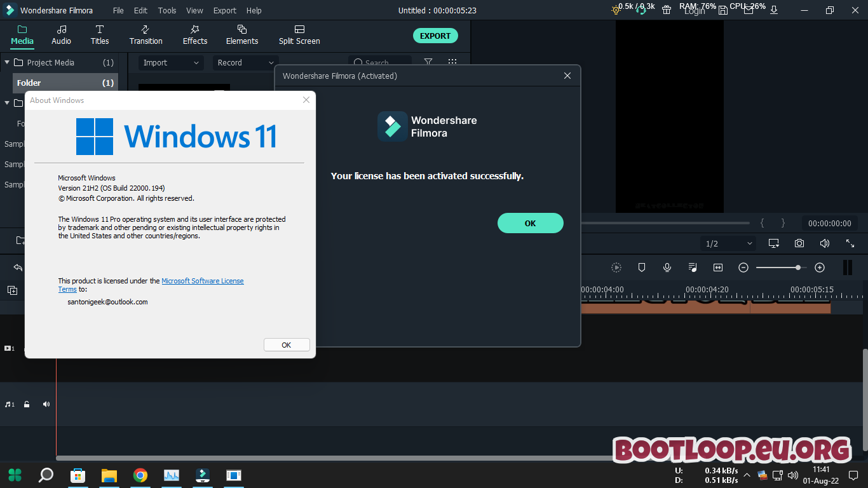Screen dimensions: 868x488
Task: Switch to the Split Screen tab
Action: (299, 36)
